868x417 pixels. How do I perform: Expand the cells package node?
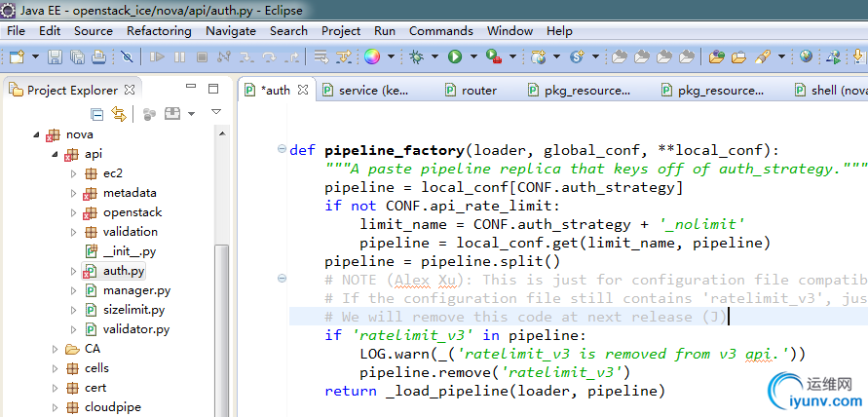[55, 368]
